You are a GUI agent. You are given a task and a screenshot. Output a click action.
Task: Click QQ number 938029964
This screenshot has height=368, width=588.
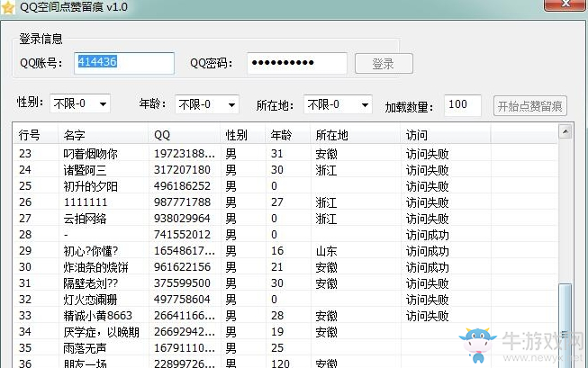pyautogui.click(x=182, y=218)
